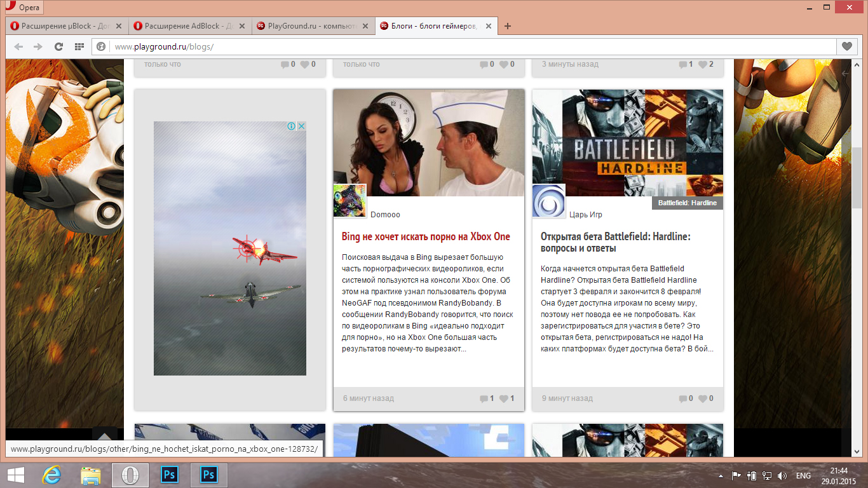Open the Opera main menu button

[24, 8]
